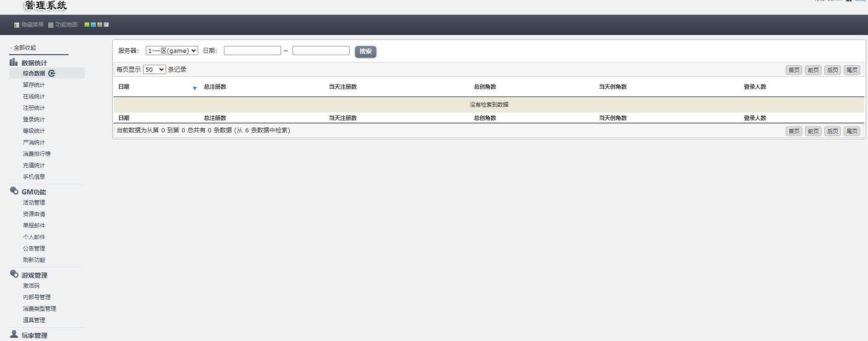This screenshot has height=341, width=868.
Task: Collapse all menus via 全部收起
Action: [x=24, y=48]
